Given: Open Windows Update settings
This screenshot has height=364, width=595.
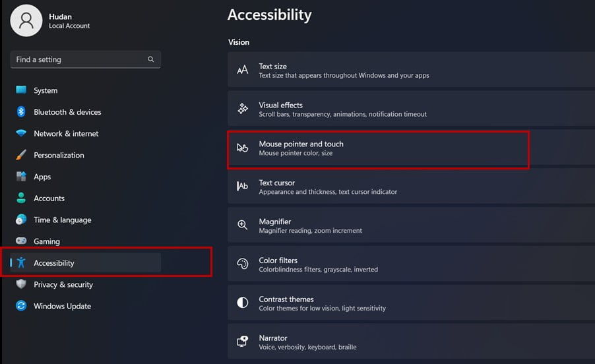Looking at the screenshot, I should coord(62,306).
